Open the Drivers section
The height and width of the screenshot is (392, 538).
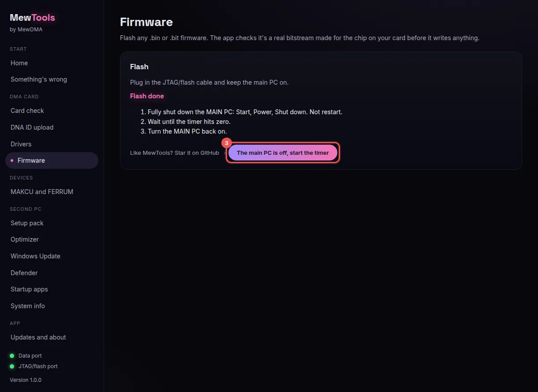tap(52, 144)
